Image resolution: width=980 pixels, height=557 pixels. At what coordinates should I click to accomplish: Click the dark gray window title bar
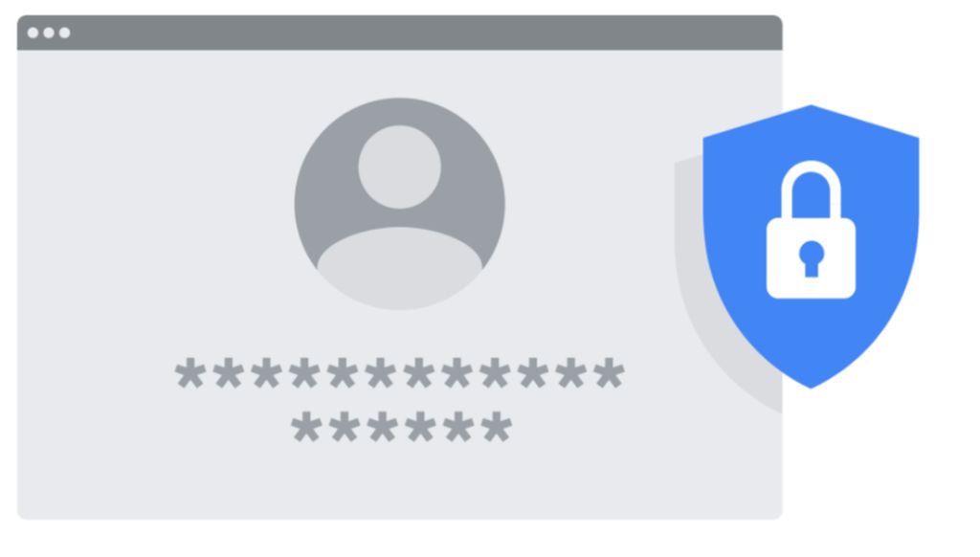tap(399, 33)
